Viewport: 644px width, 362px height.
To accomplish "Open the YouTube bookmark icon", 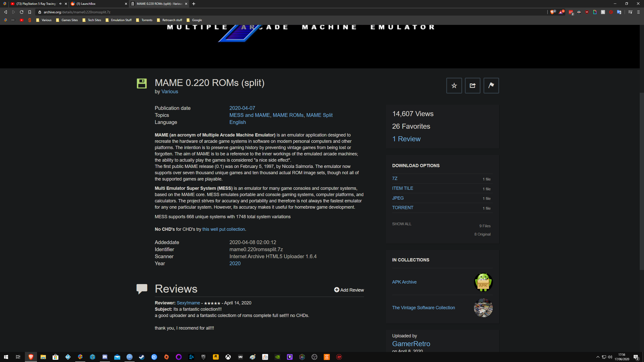I will [x=22, y=20].
